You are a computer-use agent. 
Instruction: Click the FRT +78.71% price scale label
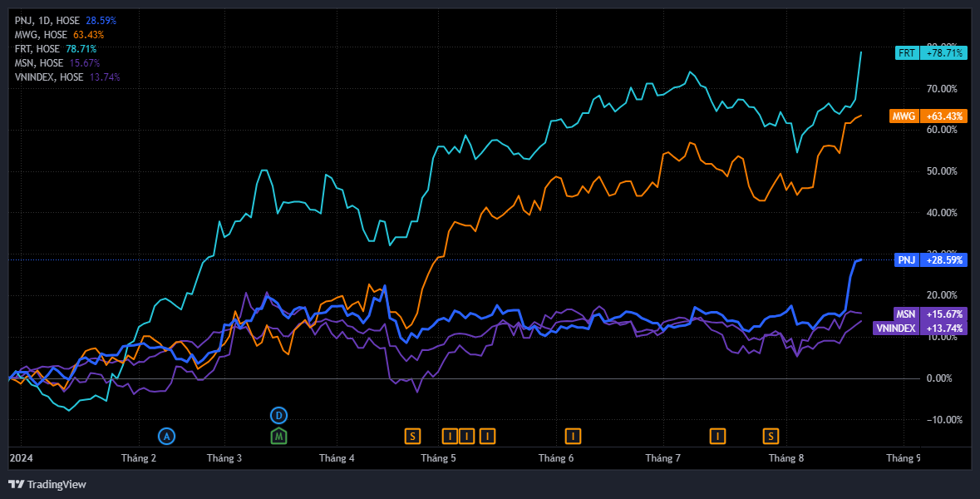[931, 53]
